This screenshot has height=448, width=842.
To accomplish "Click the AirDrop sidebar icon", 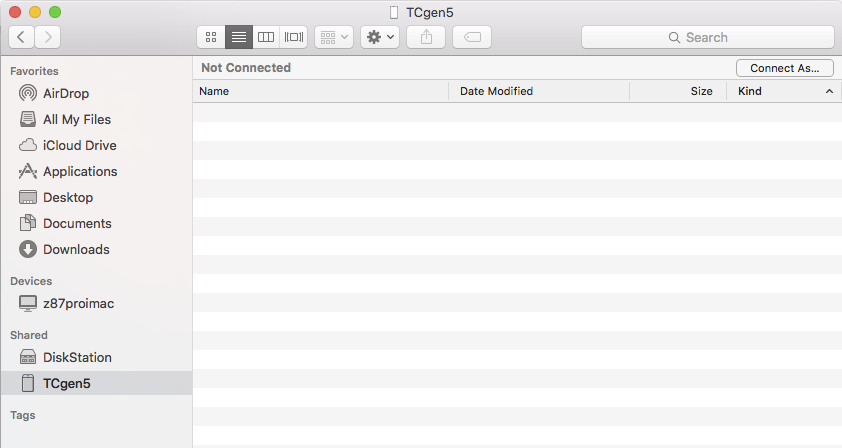I will [x=28, y=93].
